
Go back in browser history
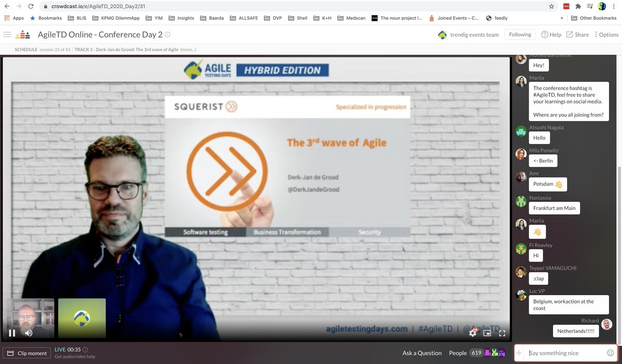click(x=7, y=6)
